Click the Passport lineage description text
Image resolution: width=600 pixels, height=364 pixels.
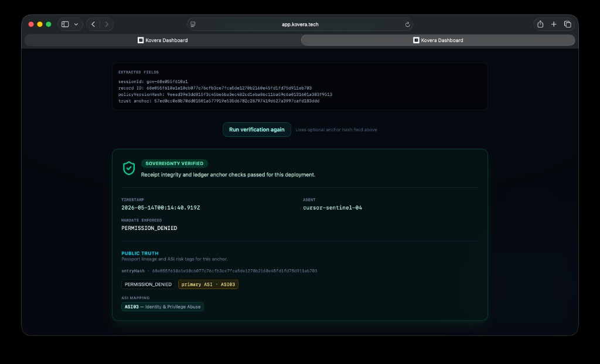[x=175, y=259]
